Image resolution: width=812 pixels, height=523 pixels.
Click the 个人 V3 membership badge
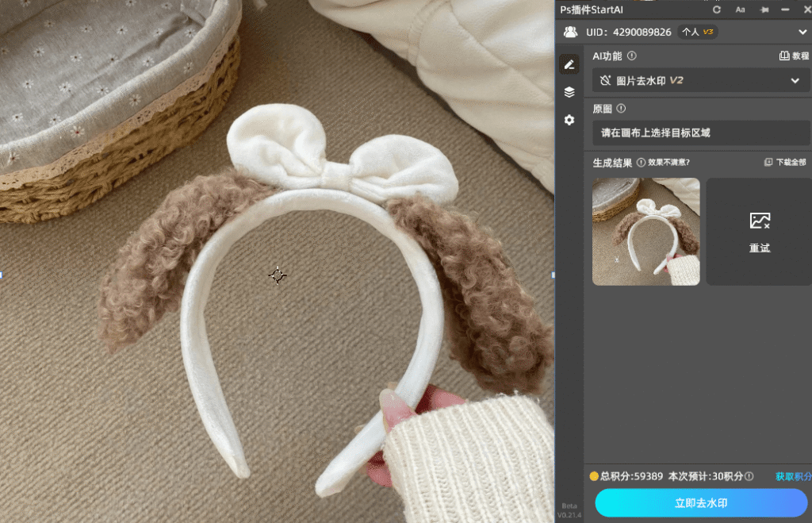click(x=699, y=33)
